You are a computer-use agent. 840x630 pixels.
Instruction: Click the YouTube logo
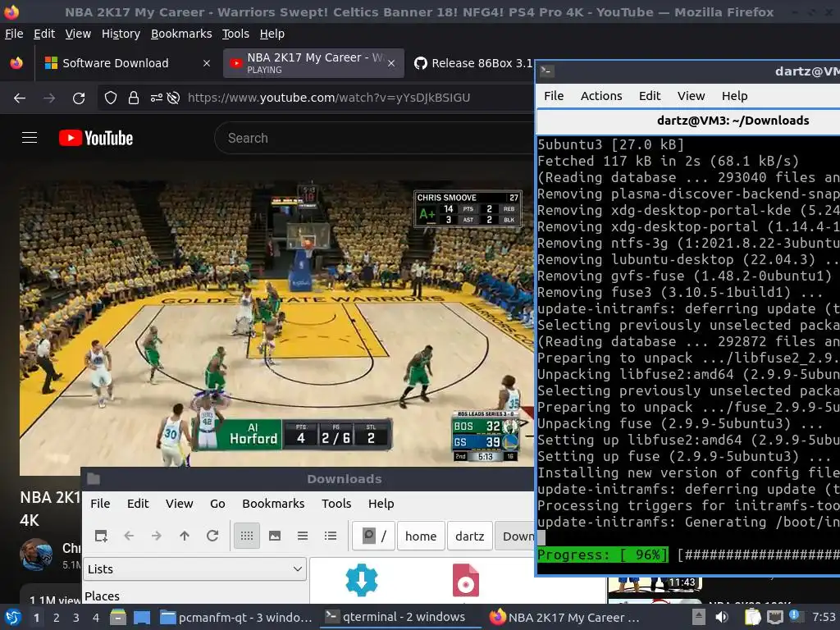(96, 138)
